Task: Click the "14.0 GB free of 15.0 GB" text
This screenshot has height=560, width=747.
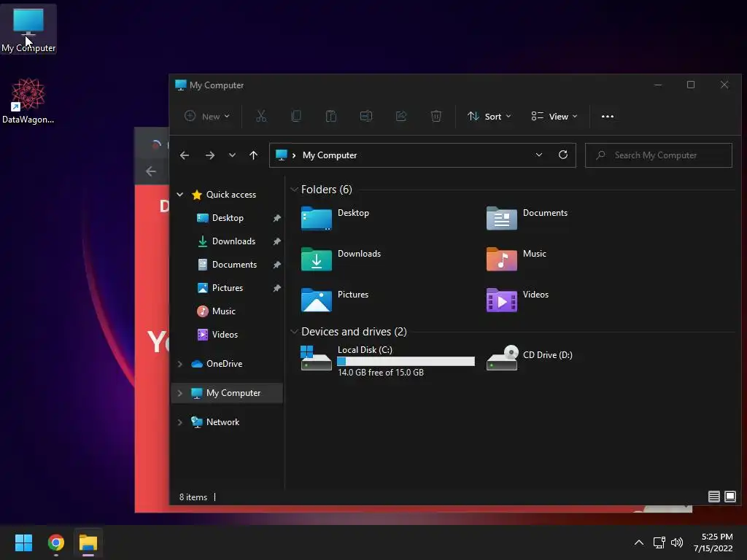Action: pyautogui.click(x=381, y=373)
